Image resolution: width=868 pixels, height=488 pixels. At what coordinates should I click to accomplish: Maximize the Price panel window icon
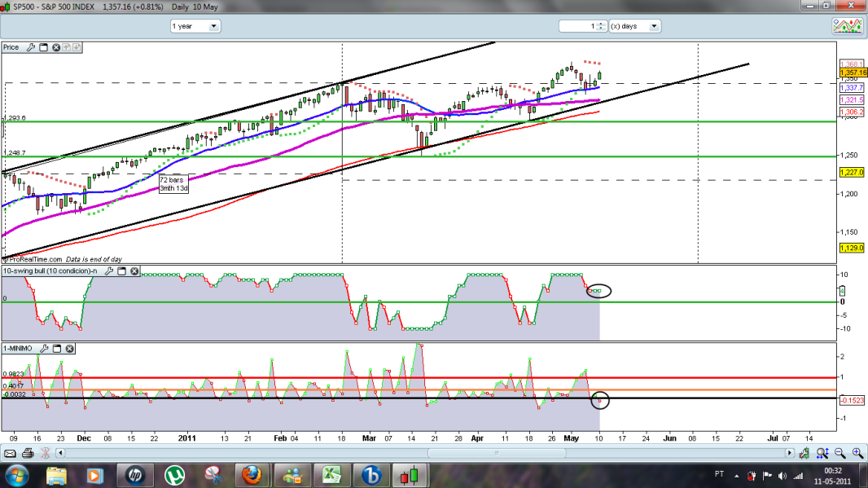[44, 47]
